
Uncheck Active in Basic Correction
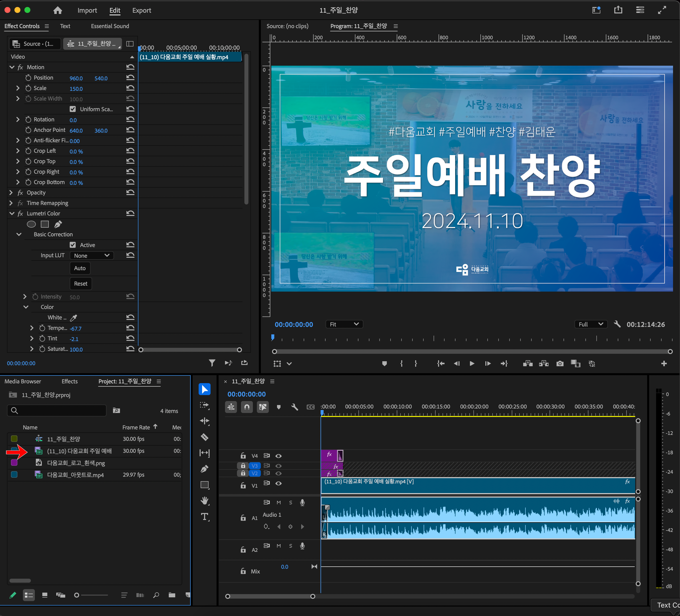coord(72,245)
